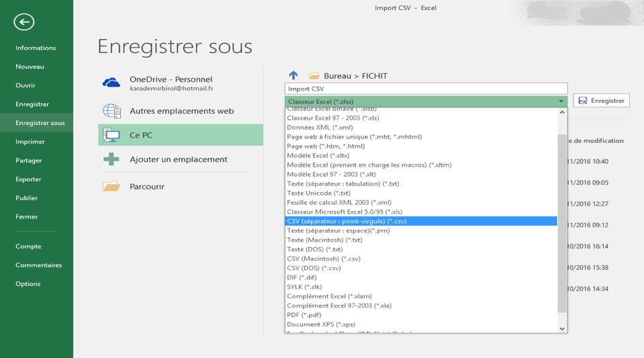Go up one folder with blue arrow
Viewport: 644px width, 358px height.
click(293, 76)
